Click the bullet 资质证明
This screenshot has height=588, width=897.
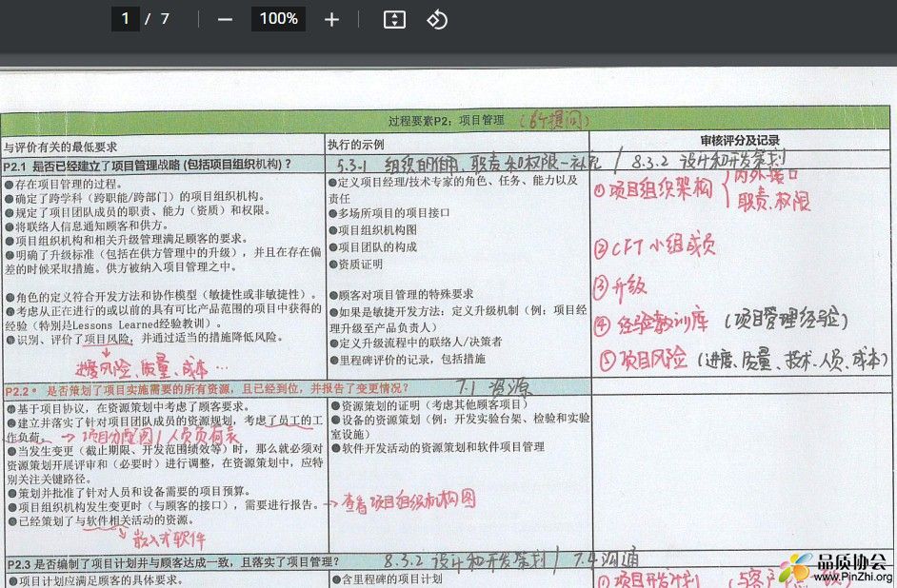pyautogui.click(x=356, y=264)
